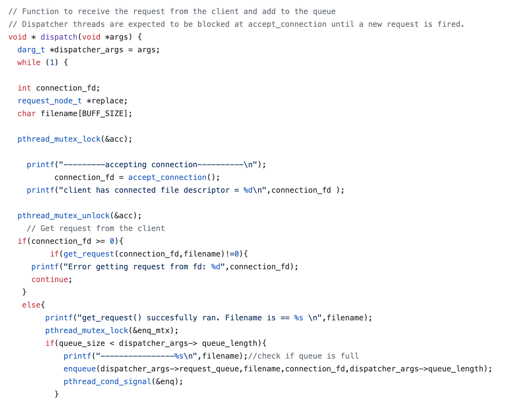Click the dispatch function name
Screen dimensions: 532x402
click(x=59, y=37)
